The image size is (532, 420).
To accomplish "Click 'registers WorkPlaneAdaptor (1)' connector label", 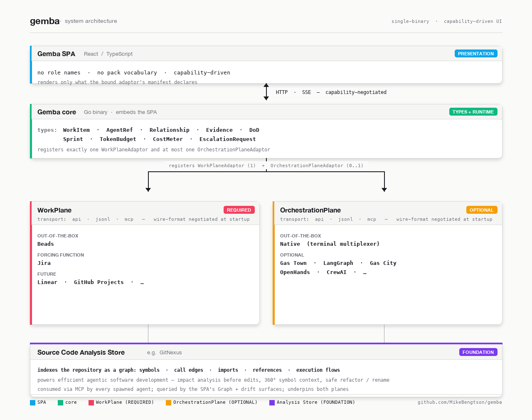I will tap(212, 166).
